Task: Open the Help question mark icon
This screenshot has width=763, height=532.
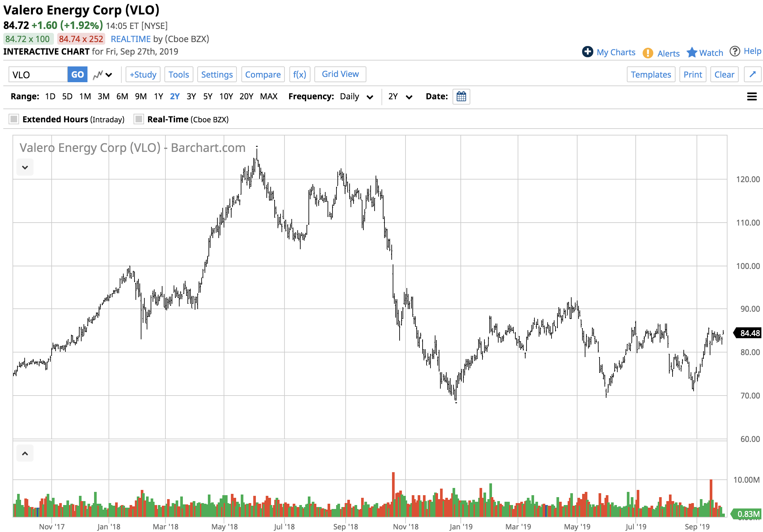Action: (x=734, y=51)
